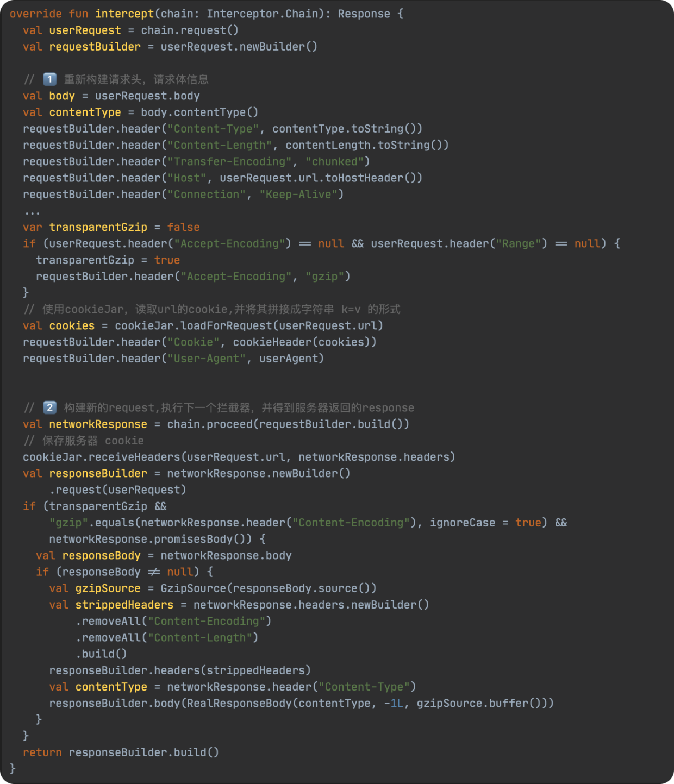Click 'val responseBody = networkResponse.body' line
The width and height of the screenshot is (674, 784).
(x=164, y=555)
